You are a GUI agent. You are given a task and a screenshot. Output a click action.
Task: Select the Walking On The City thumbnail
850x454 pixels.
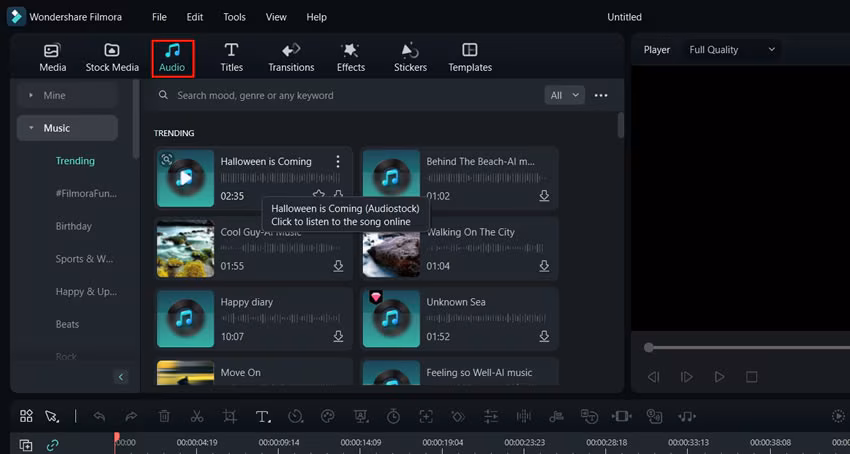[x=391, y=254]
